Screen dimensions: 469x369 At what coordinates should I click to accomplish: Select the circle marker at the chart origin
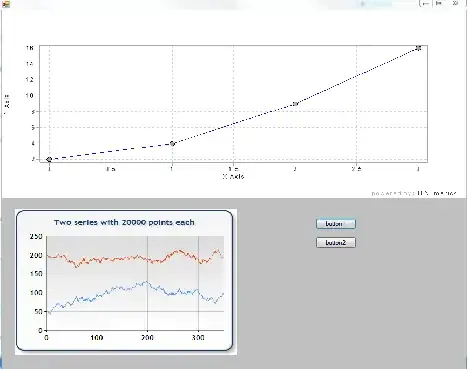point(49,159)
